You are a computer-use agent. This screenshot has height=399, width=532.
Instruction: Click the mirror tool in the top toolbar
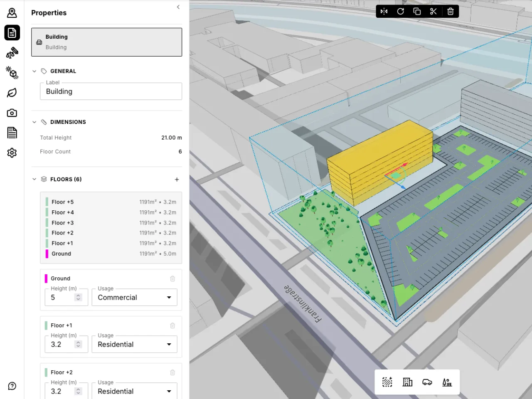(384, 11)
